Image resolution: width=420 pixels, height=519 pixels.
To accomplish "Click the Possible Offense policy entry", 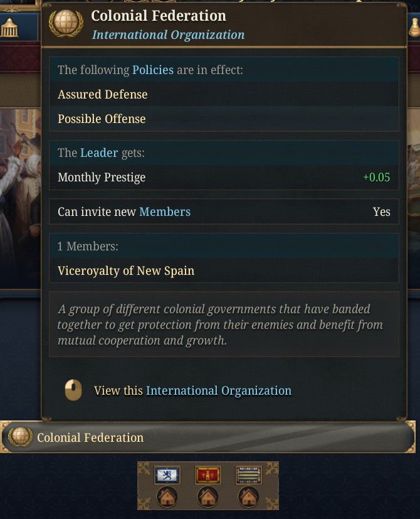I will [102, 119].
